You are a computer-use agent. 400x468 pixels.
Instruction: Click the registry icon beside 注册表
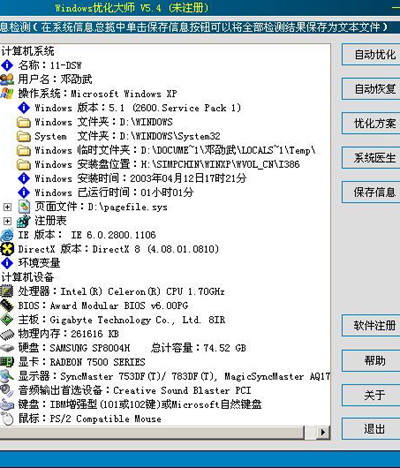click(x=24, y=221)
